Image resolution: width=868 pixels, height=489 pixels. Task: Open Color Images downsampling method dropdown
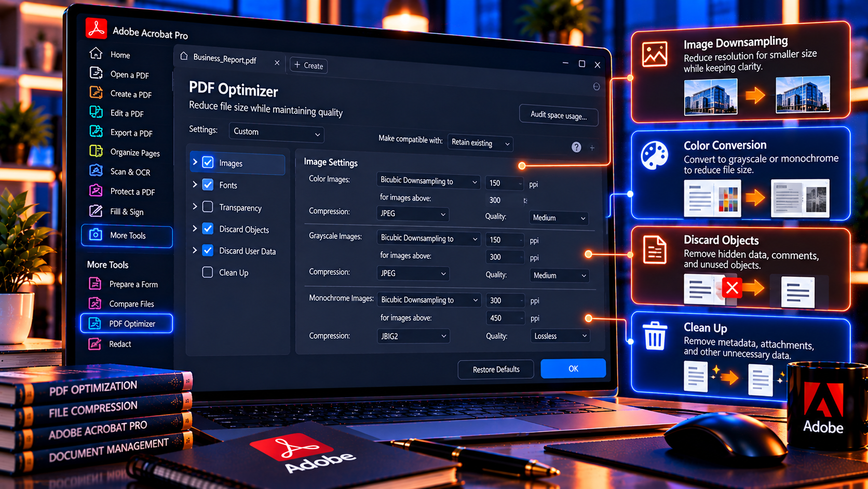(x=428, y=181)
